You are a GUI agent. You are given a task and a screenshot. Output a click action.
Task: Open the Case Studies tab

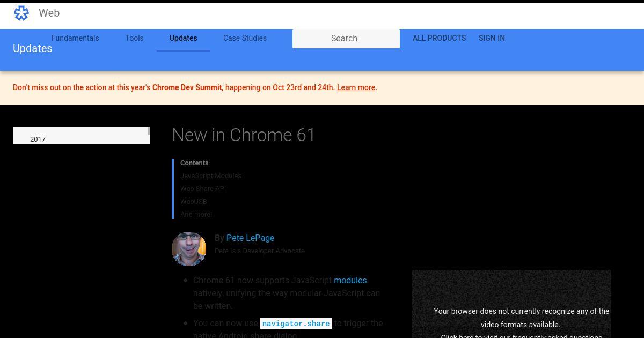point(245,38)
